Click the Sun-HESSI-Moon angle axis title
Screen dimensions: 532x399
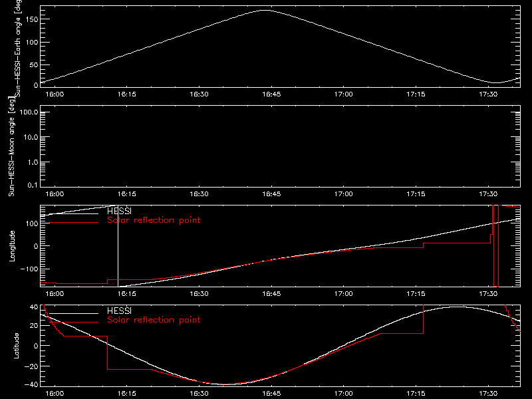[11, 146]
